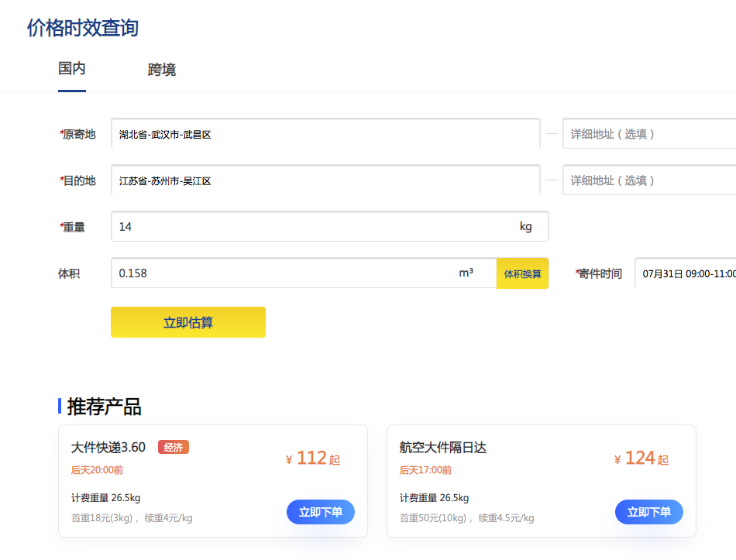This screenshot has height=560, width=736.
Task: Click the ¥124 起 price
Action: (x=641, y=457)
